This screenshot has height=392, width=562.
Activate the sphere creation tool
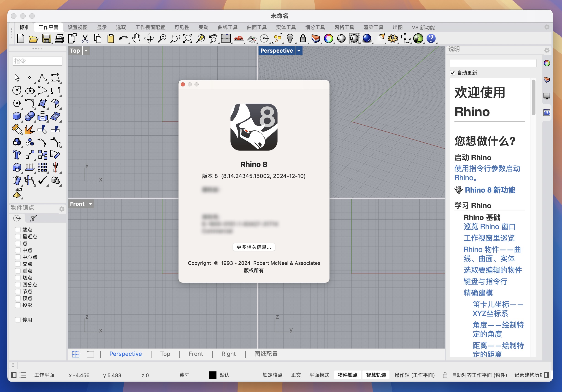point(30,116)
